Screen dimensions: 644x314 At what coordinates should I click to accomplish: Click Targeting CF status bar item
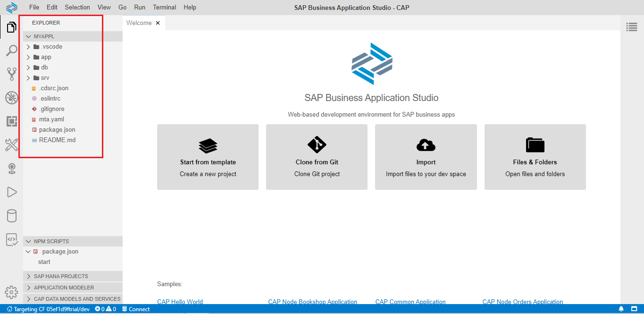point(48,309)
